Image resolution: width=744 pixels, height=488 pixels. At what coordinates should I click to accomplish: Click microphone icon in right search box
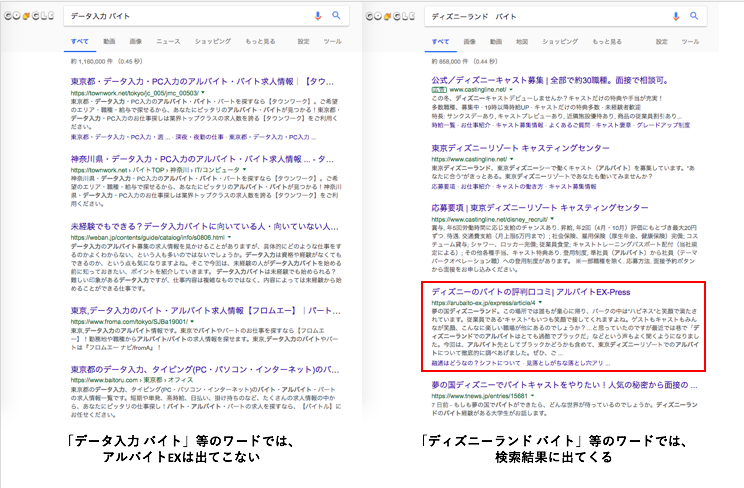pos(676,16)
